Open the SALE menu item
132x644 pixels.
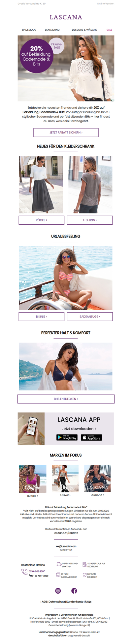(x=109, y=30)
